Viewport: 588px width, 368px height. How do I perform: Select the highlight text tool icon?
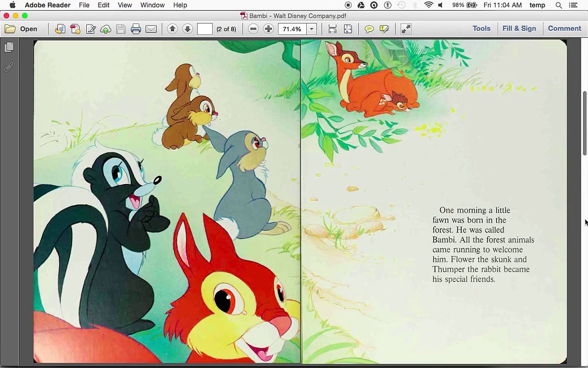tap(384, 29)
